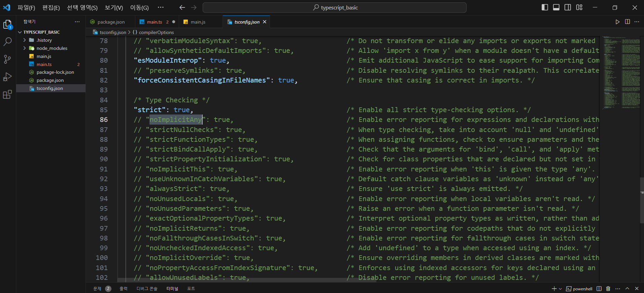This screenshot has width=644, height=293.
Task: Open Explorer views and more actions ellipsis
Action: 77,22
